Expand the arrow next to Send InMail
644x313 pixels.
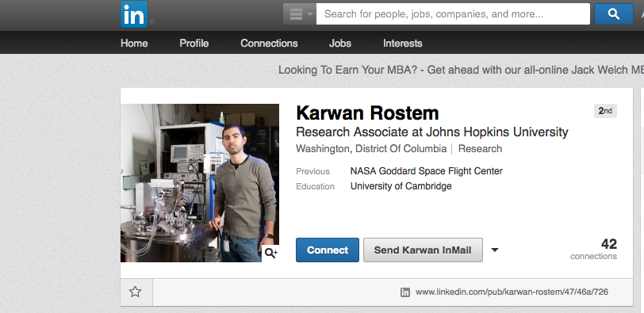click(x=495, y=250)
